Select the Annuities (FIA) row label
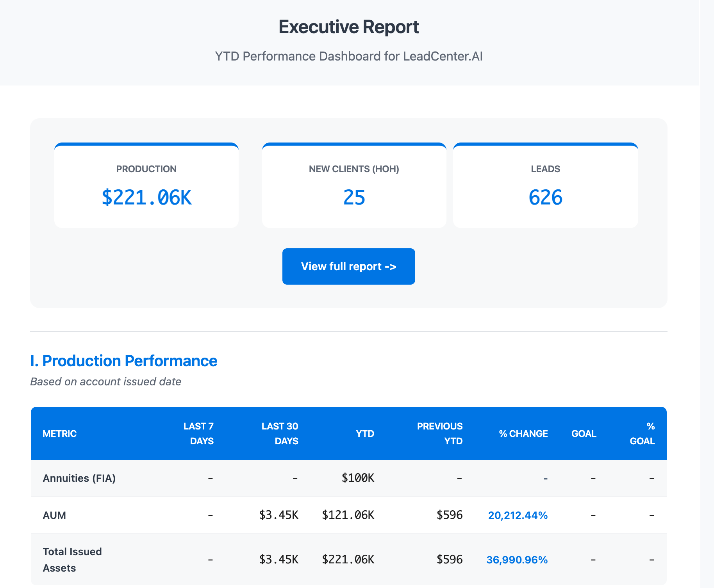Screen dimensions: 714x588 pyautogui.click(x=79, y=478)
